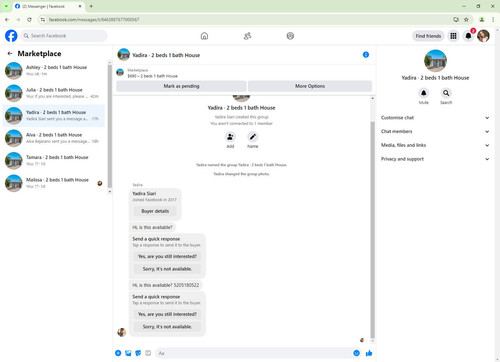Screen dimensions: 500x362
Task: Send first 'Yes, are you still interested?' reply
Action: pyautogui.click(x=167, y=256)
